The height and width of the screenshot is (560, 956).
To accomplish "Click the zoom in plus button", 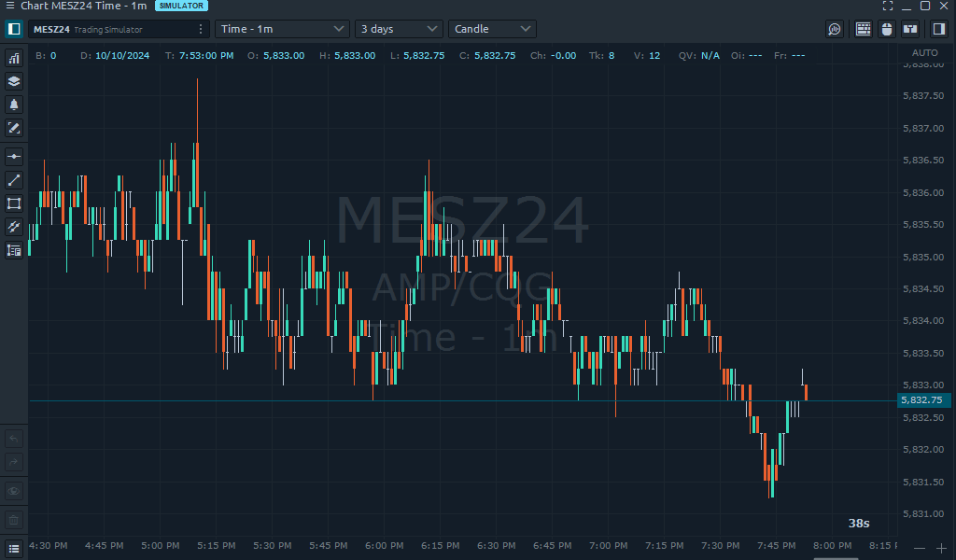I will click(942, 548).
